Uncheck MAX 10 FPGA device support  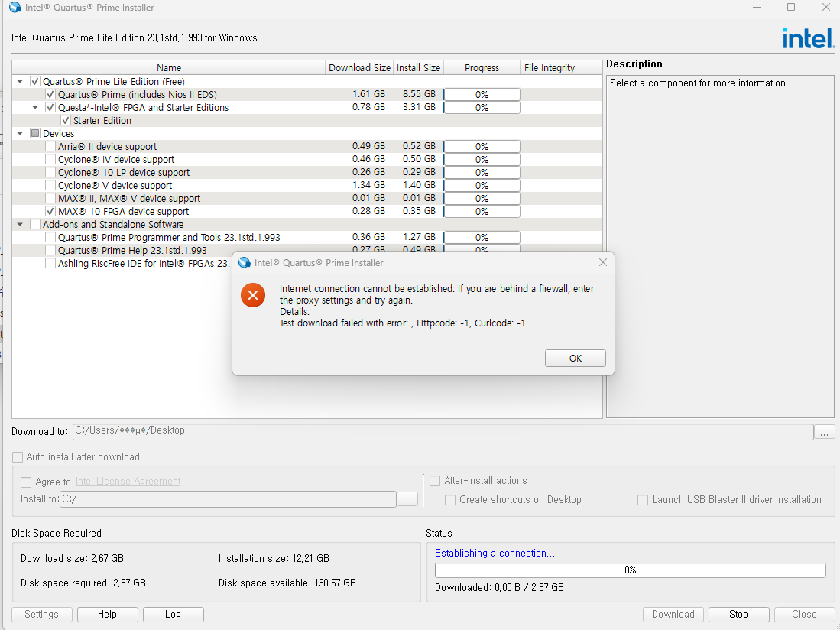[50, 212]
